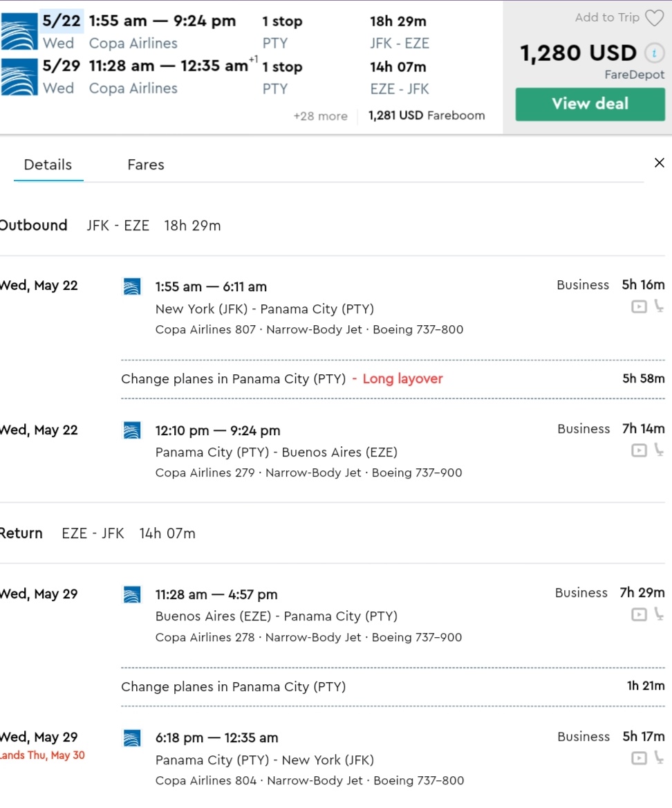Click the 5/22 outbound date in summary
This screenshot has height=808, width=672.
point(61,21)
